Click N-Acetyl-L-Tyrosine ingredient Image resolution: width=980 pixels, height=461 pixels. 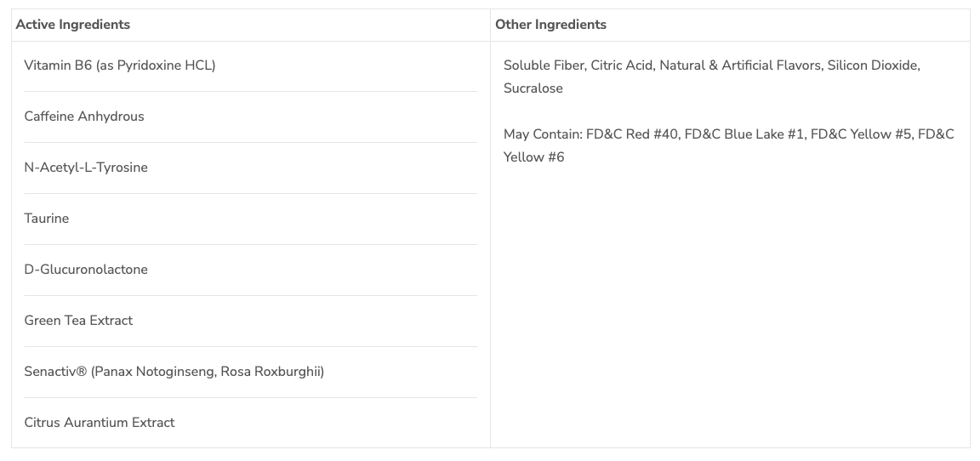[86, 168]
